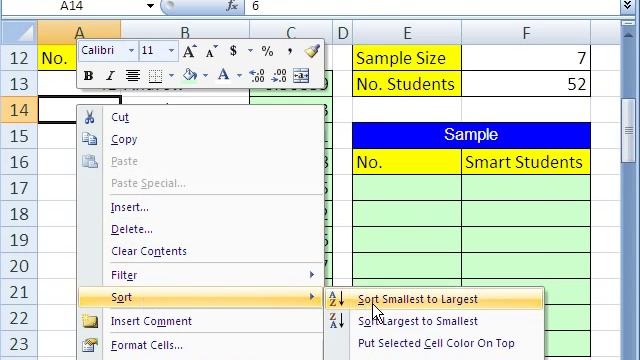The height and width of the screenshot is (360, 640).
Task: Apply font color letter A
Action: (223, 75)
